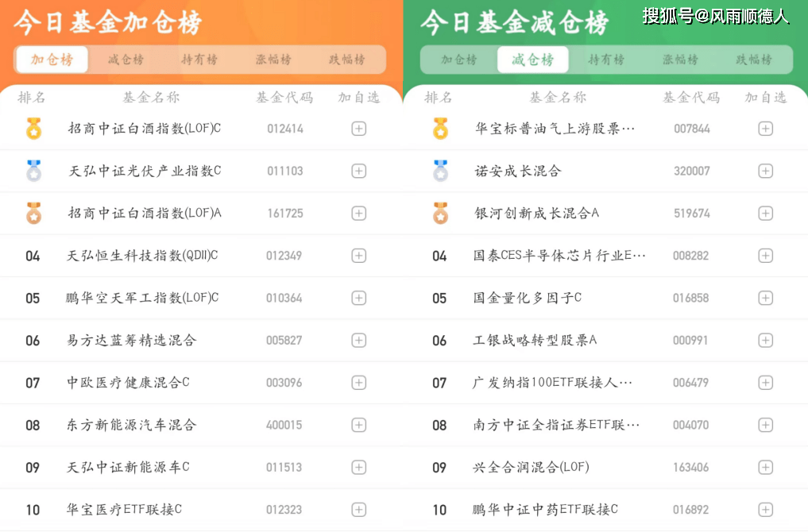Click plus icon for 天弘中证光伏产业指数C
This screenshot has height=532, width=808.
358,171
